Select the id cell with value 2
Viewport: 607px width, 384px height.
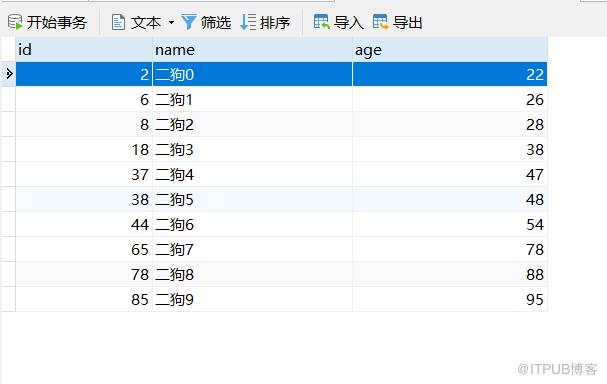84,74
